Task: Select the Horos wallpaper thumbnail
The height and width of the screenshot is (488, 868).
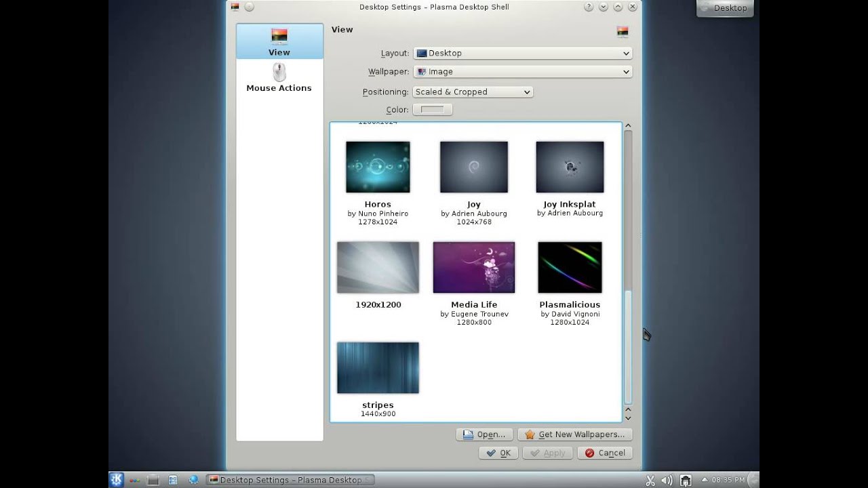Action: click(378, 167)
